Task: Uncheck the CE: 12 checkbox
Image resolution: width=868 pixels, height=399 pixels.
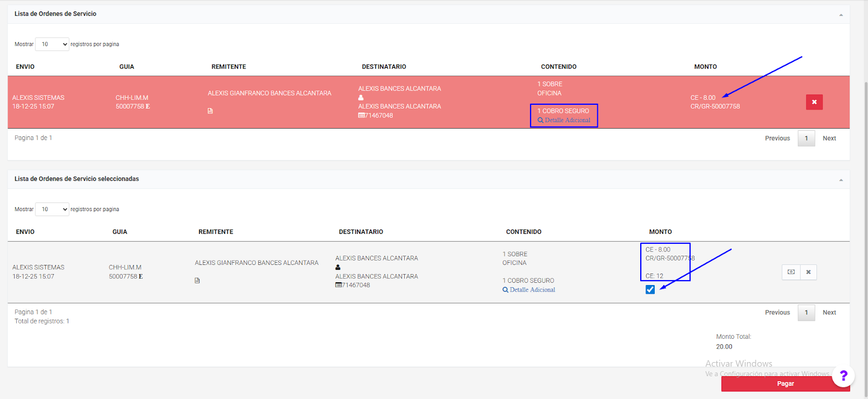Action: tap(650, 290)
